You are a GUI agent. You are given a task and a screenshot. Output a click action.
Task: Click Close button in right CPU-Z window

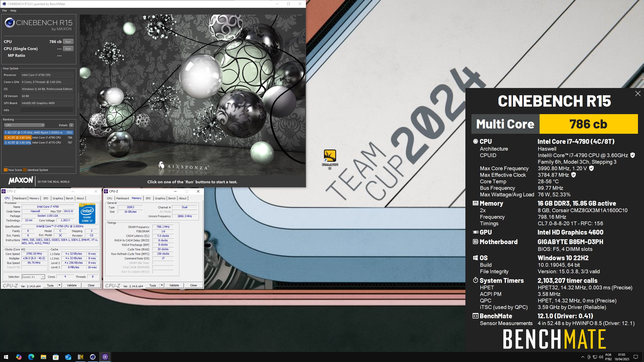coord(193,285)
